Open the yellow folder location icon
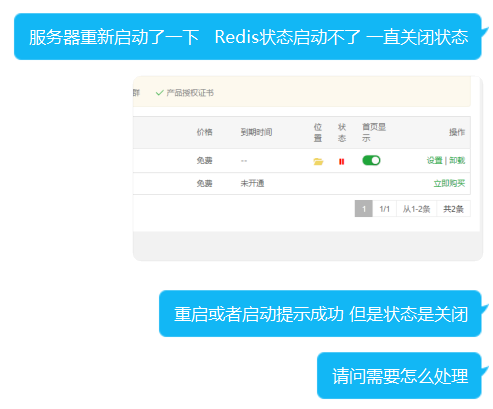 tap(318, 162)
